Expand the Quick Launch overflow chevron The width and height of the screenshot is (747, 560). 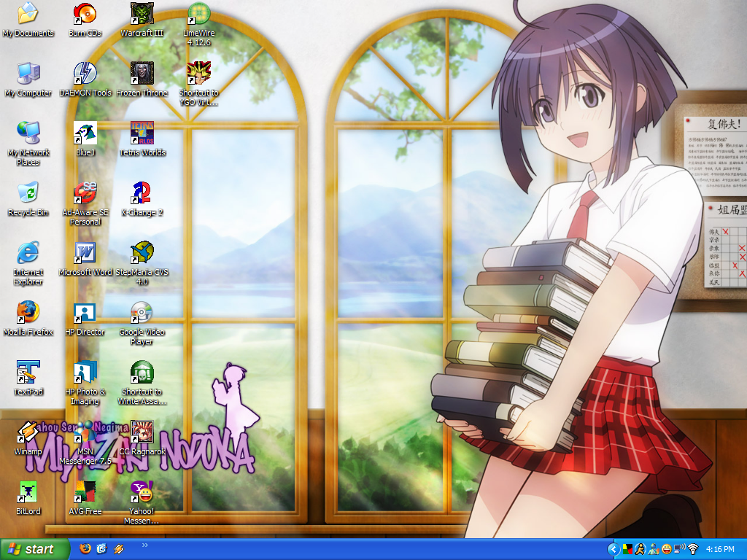point(145,545)
